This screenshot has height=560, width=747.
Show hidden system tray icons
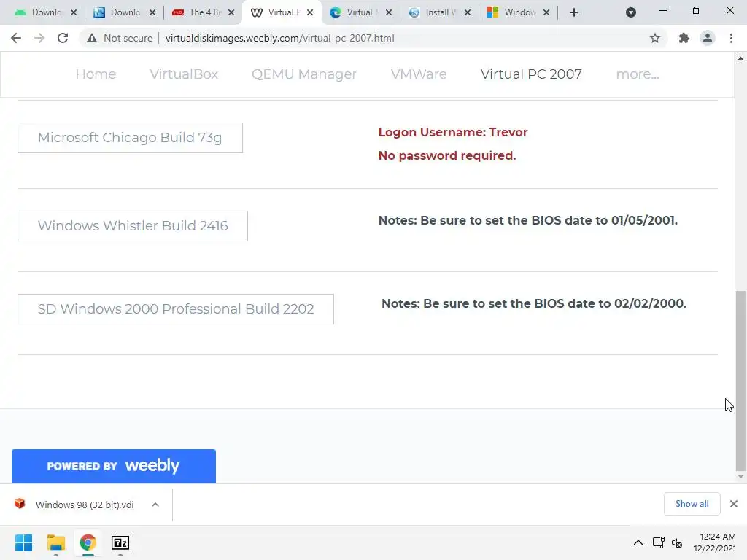click(x=638, y=542)
